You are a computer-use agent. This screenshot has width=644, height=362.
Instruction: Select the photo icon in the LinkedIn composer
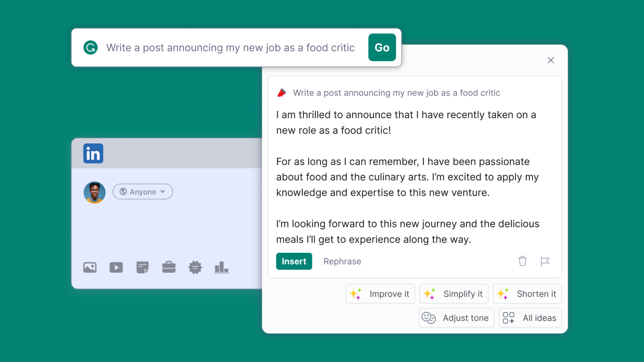(89, 267)
